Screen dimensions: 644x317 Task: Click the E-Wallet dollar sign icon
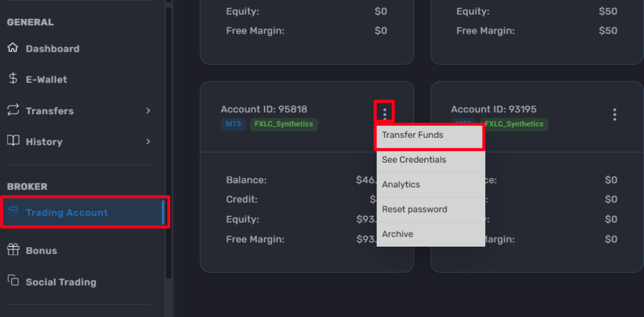click(x=13, y=79)
